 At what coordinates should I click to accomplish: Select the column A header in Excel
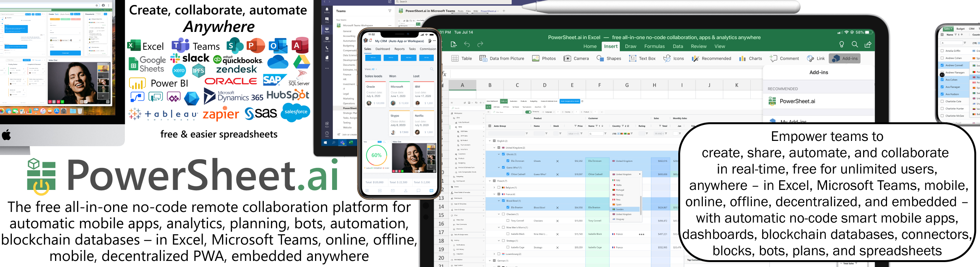tap(462, 85)
